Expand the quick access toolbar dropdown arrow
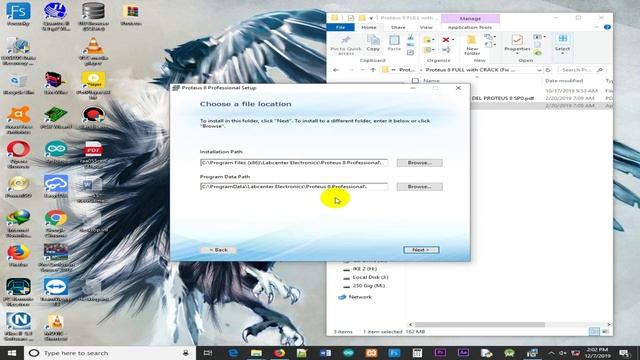This screenshot has width=640, height=360. (371, 18)
